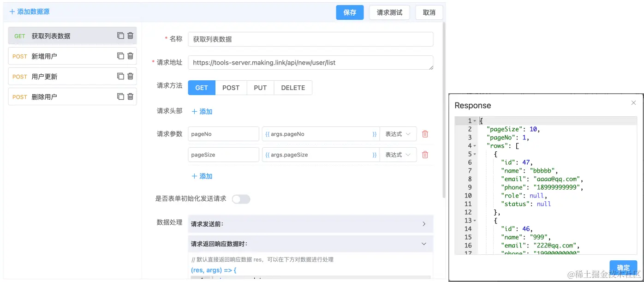Remove the pageNo parameter row
Image resolution: width=644 pixels, height=282 pixels.
425,134
